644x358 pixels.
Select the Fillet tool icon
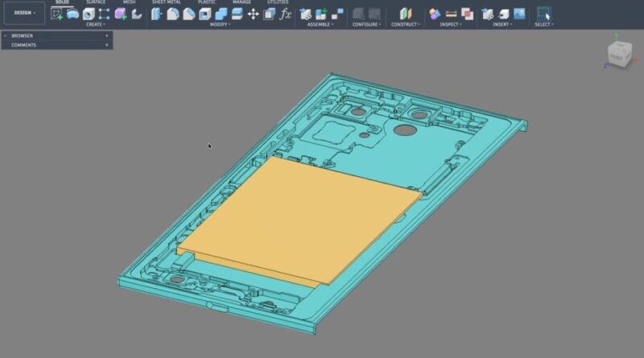173,14
